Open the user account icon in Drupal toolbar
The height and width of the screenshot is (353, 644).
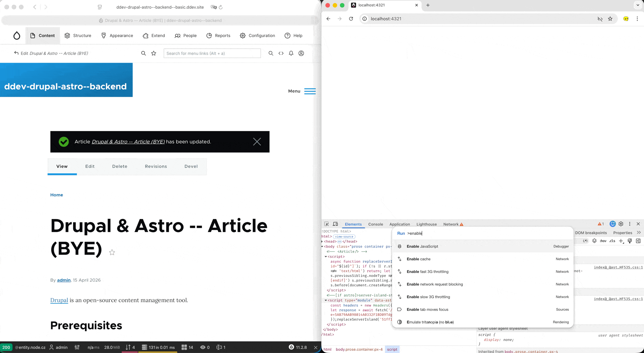(301, 53)
